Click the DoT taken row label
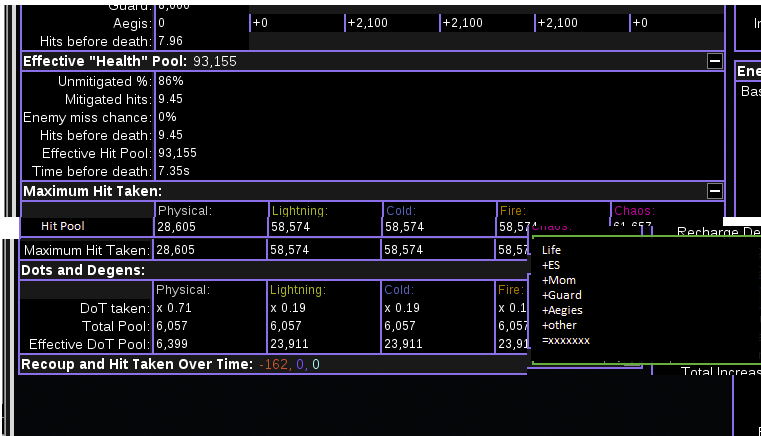Viewport: 761px width, 436px height. tap(115, 308)
